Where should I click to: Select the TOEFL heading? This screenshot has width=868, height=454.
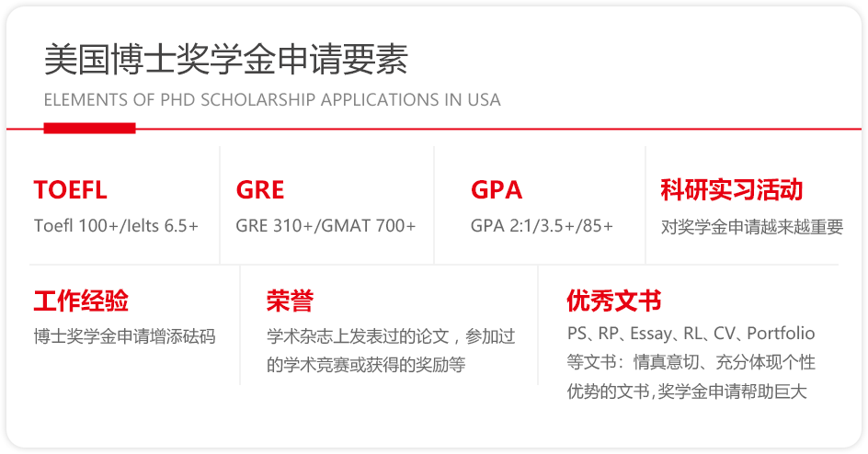coord(70,190)
